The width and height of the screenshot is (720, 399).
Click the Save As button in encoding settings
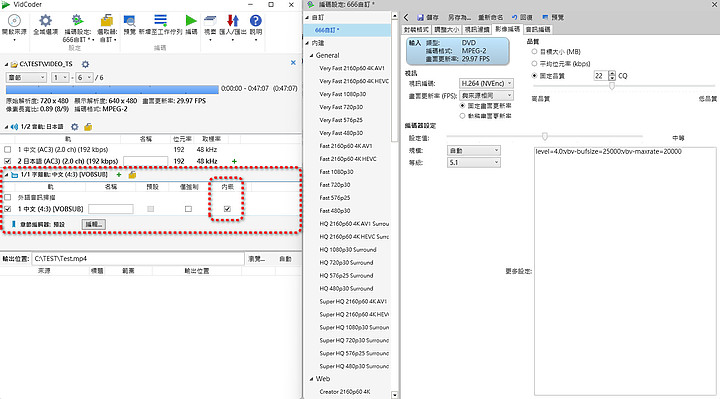click(459, 17)
